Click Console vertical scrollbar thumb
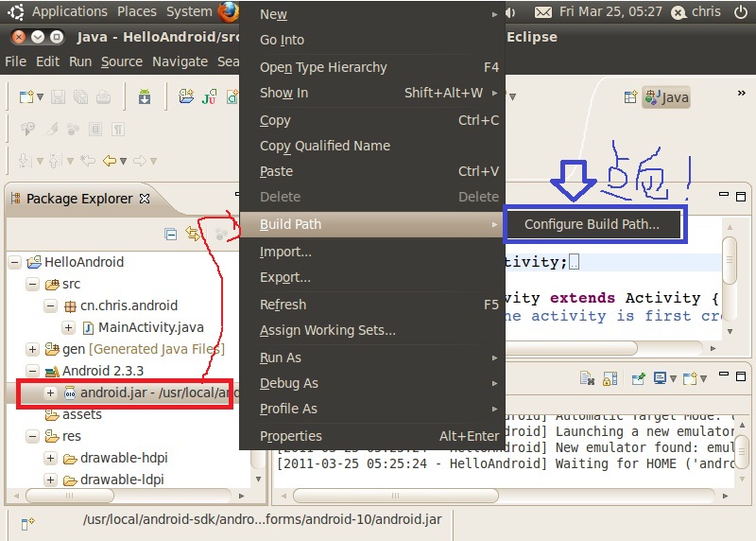The image size is (756, 541). [742, 452]
